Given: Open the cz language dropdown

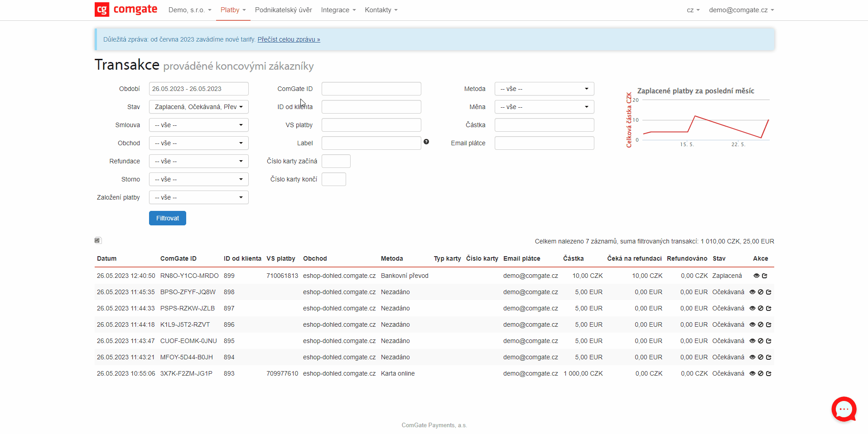Looking at the screenshot, I should click(x=693, y=10).
